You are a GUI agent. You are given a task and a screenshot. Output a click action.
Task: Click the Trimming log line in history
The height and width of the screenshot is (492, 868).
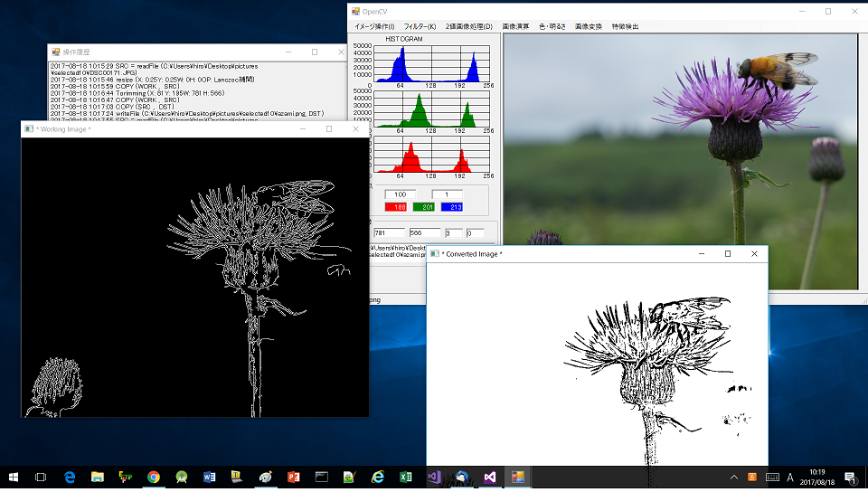tap(137, 93)
